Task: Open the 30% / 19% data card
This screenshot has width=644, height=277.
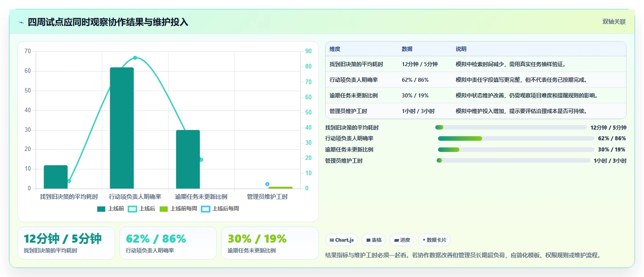Action: point(270,243)
